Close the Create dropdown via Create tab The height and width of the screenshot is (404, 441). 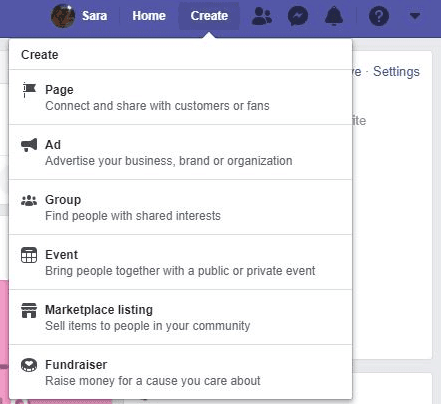click(x=209, y=16)
